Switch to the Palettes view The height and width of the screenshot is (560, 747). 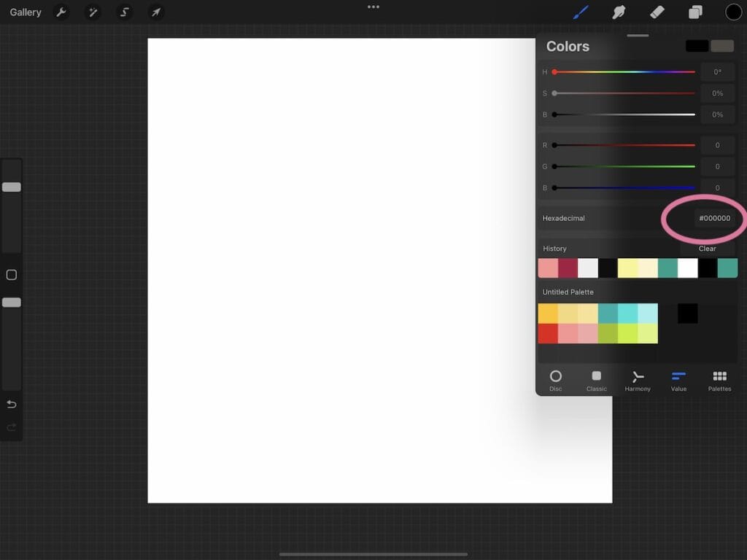tap(719, 381)
